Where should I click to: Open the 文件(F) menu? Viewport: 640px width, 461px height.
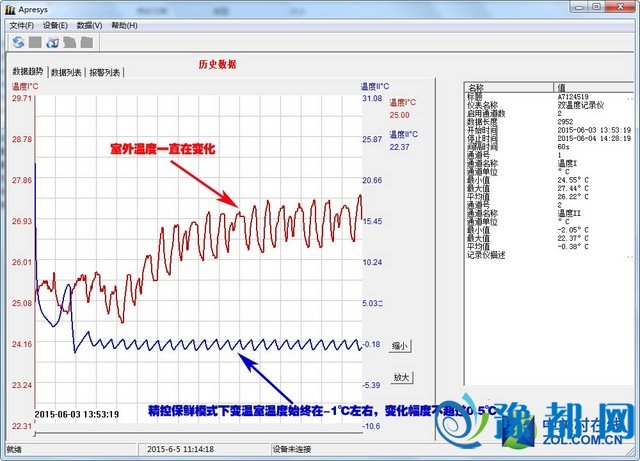21,24
